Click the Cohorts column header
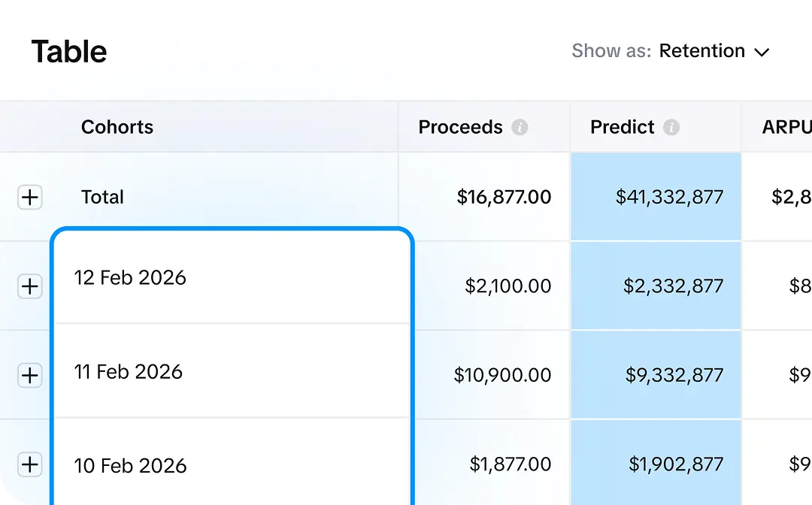 (x=117, y=127)
